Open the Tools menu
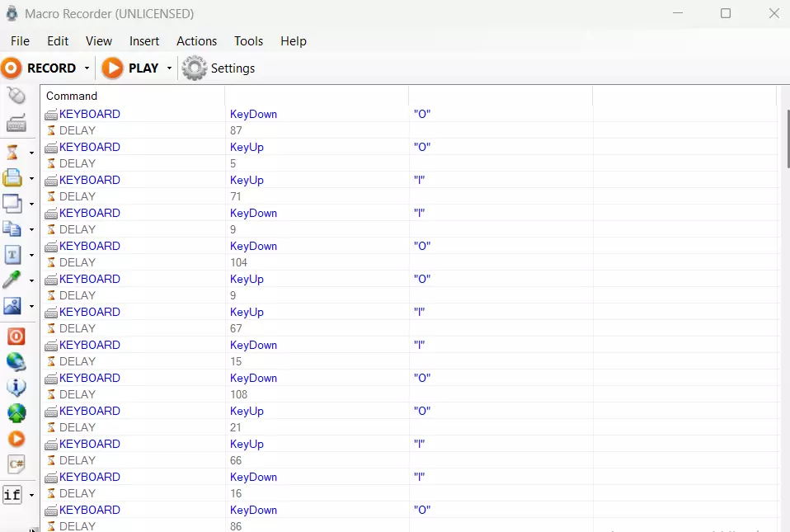790x532 pixels. 248,41
